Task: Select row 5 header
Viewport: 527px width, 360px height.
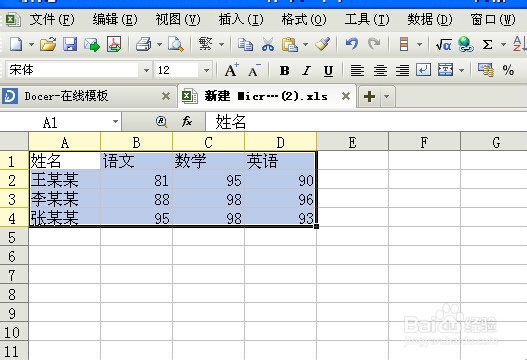Action: coord(14,237)
